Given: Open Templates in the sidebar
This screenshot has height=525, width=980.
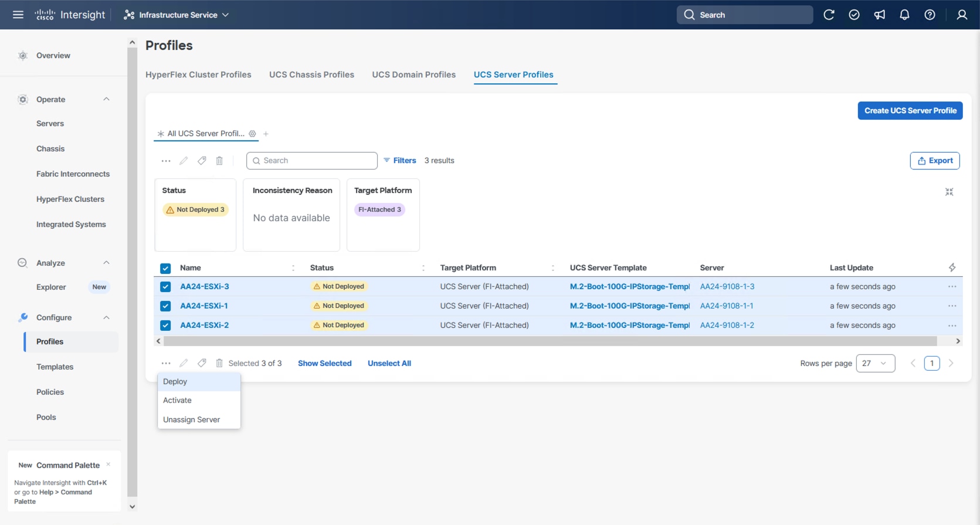Looking at the screenshot, I should (x=55, y=367).
